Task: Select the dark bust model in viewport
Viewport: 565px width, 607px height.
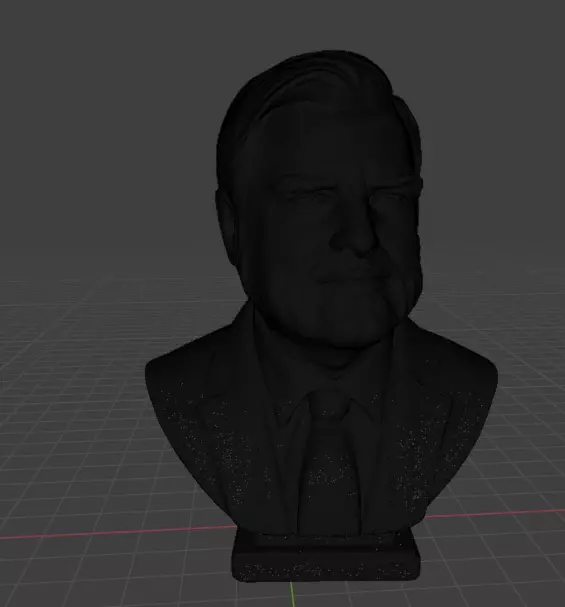Action: point(321,316)
